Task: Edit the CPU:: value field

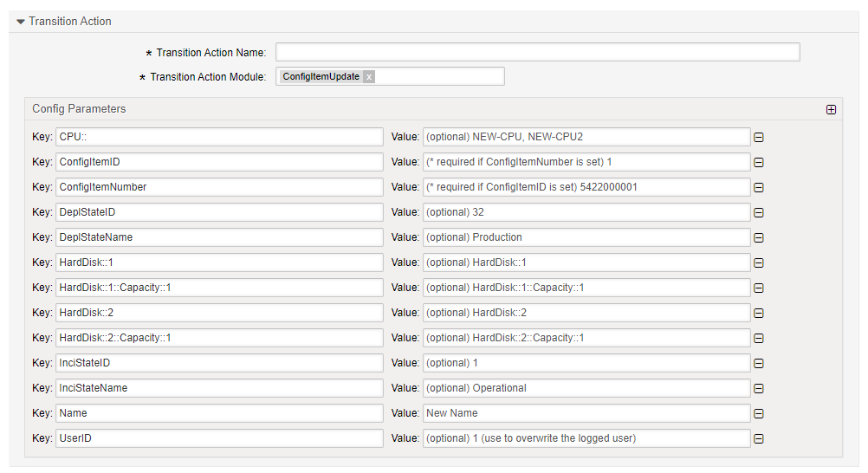Action: (x=586, y=137)
